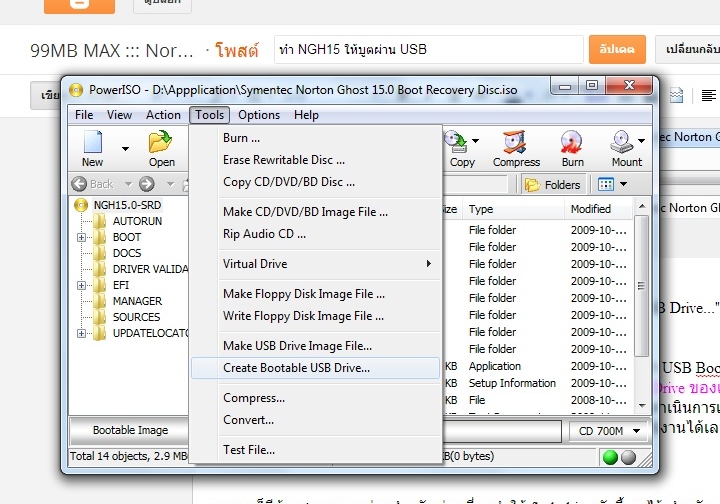Screen dimensions: 720x504
Task: Open the File menu
Action: [84, 115]
